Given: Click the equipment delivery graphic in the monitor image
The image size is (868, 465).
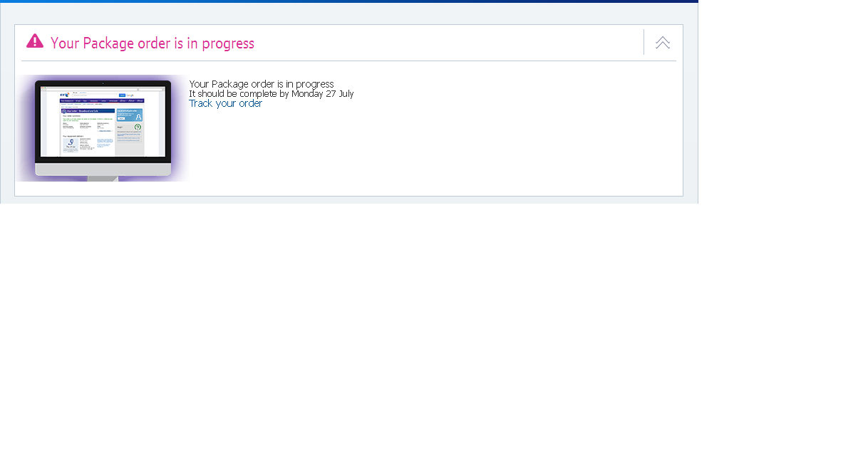Looking at the screenshot, I should [71, 144].
